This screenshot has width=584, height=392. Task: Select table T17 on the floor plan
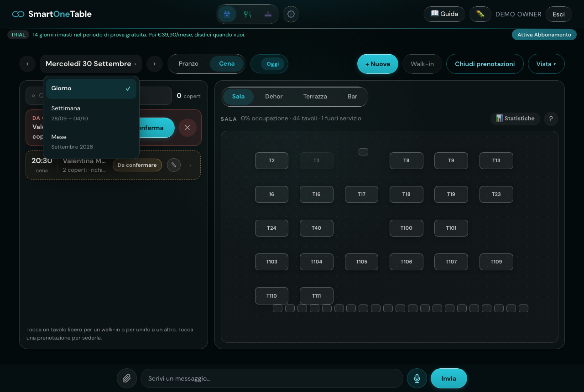pyautogui.click(x=361, y=194)
